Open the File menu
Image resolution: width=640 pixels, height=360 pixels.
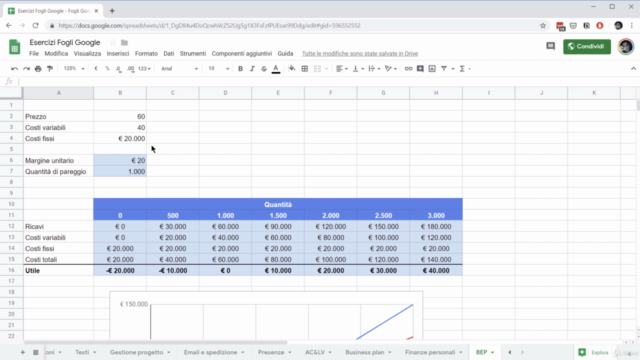(34, 53)
